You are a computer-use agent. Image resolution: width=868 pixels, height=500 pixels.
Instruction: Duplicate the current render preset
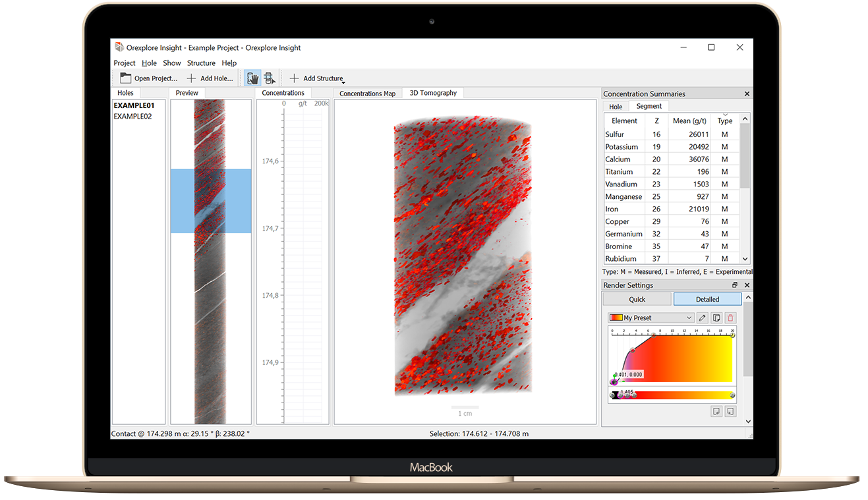pyautogui.click(x=716, y=317)
